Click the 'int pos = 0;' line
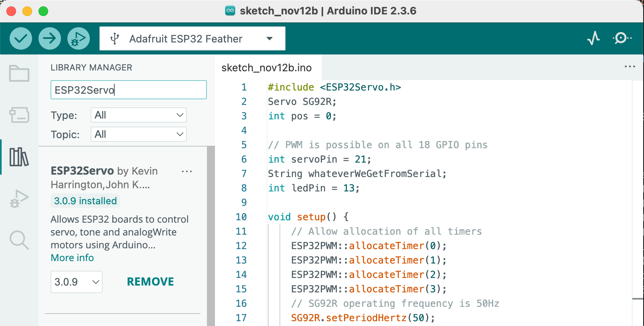Screen dimensions: 644x326 coord(302,116)
